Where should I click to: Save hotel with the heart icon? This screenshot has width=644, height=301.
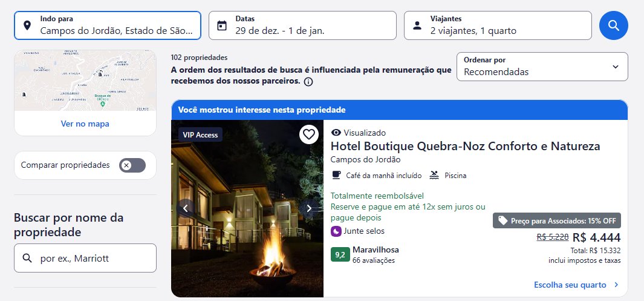click(309, 134)
